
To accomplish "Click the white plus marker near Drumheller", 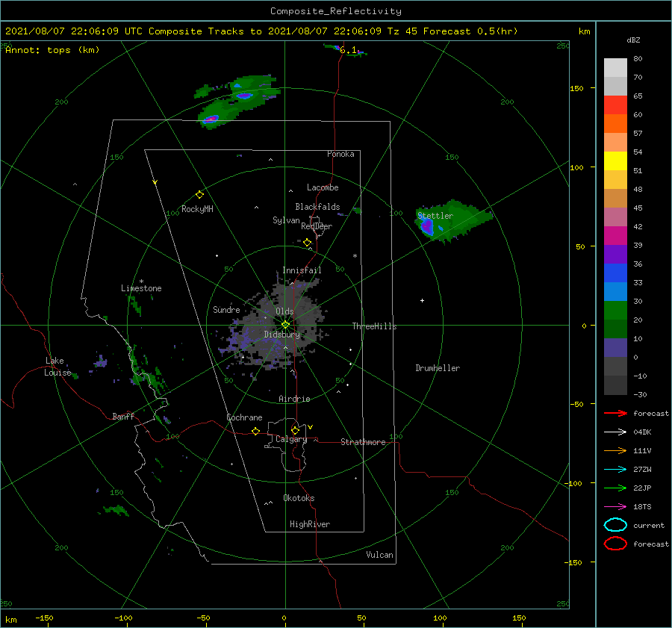I will tap(422, 300).
